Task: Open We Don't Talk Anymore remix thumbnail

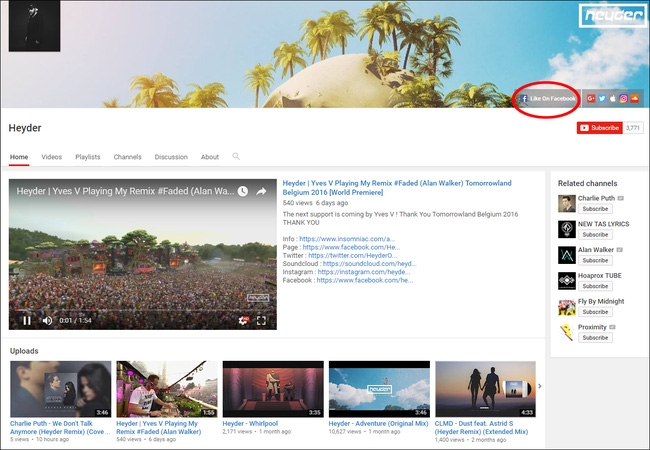Action: click(x=61, y=389)
